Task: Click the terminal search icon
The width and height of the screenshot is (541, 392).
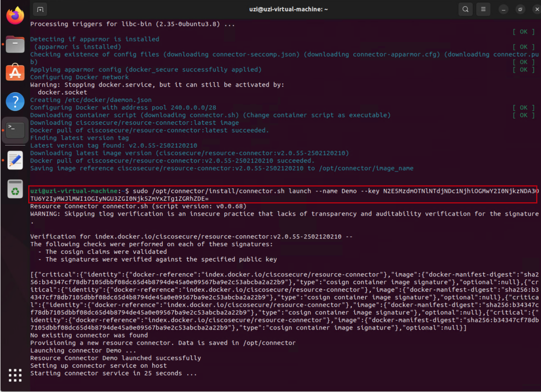Action: tap(465, 9)
